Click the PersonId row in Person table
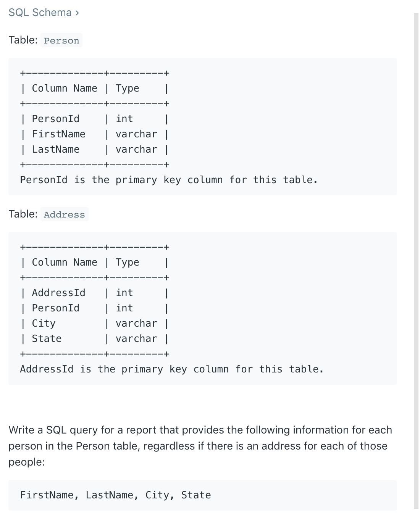This screenshot has width=420, height=519. click(94, 119)
